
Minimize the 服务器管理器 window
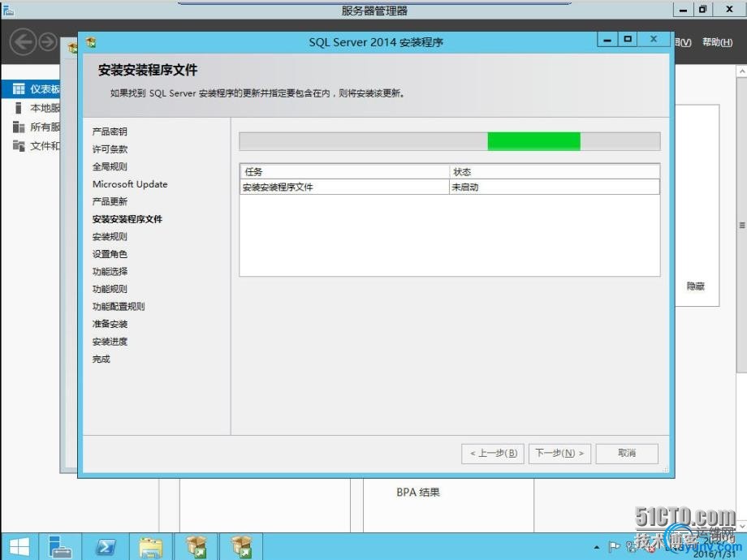click(x=683, y=10)
